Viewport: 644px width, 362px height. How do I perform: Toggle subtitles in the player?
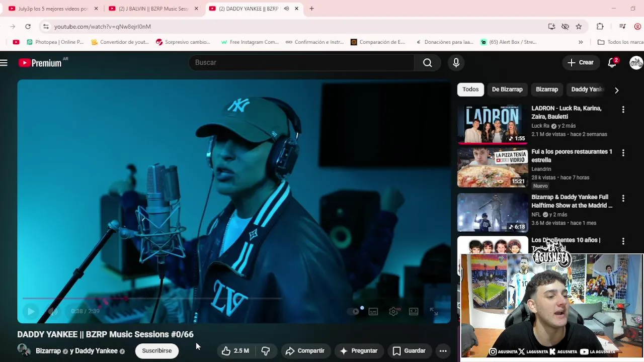pyautogui.click(x=373, y=311)
